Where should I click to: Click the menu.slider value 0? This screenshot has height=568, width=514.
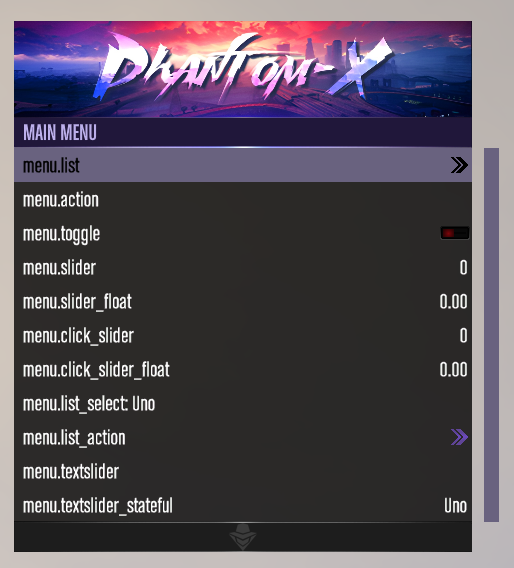coord(463,268)
